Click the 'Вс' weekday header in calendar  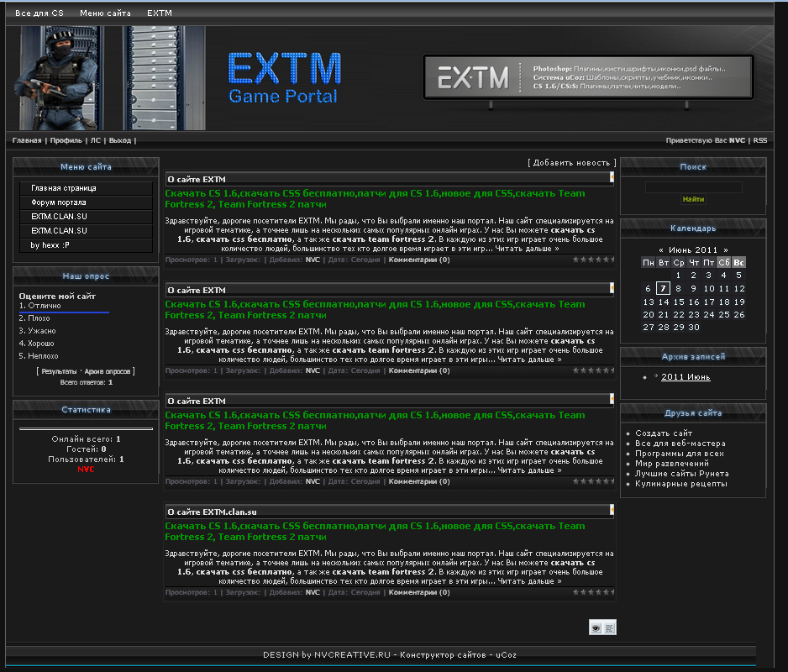(x=738, y=262)
